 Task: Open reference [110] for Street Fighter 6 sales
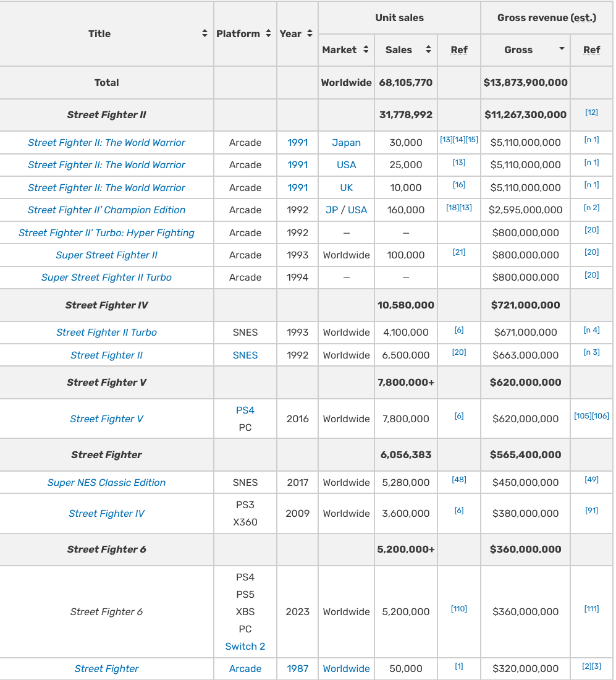pyautogui.click(x=458, y=609)
